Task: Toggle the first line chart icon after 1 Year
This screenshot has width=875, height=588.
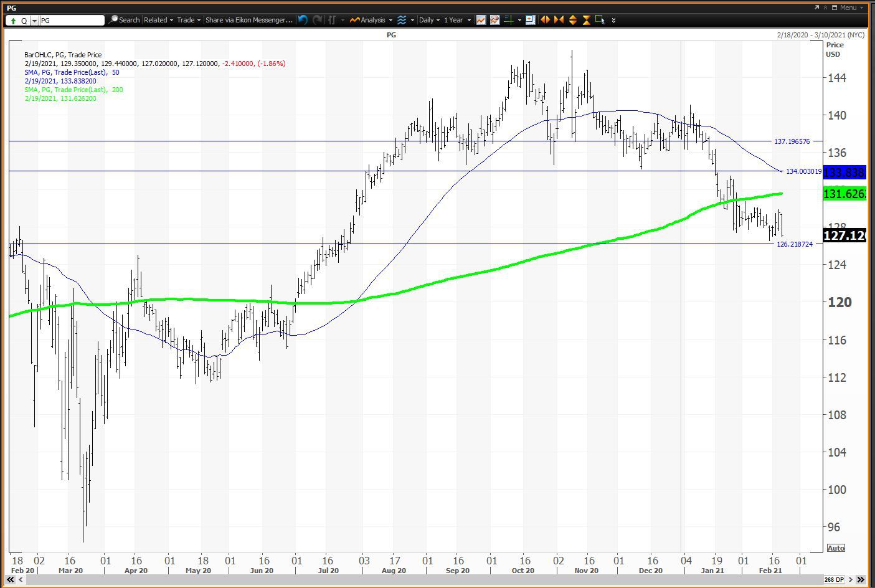Action: click(481, 20)
